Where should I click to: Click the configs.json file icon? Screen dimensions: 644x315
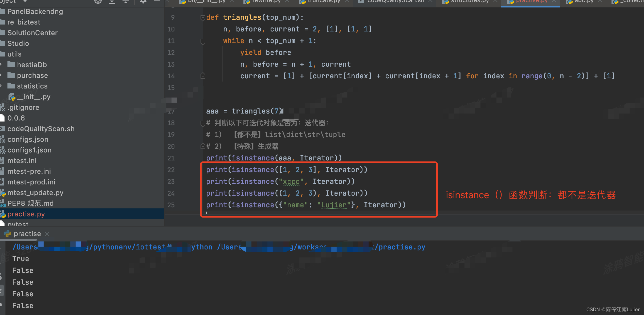pos(3,139)
